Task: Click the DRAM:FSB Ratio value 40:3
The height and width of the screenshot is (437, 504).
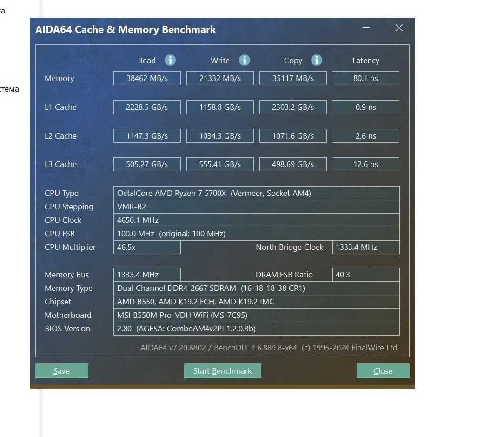Action: 366,275
